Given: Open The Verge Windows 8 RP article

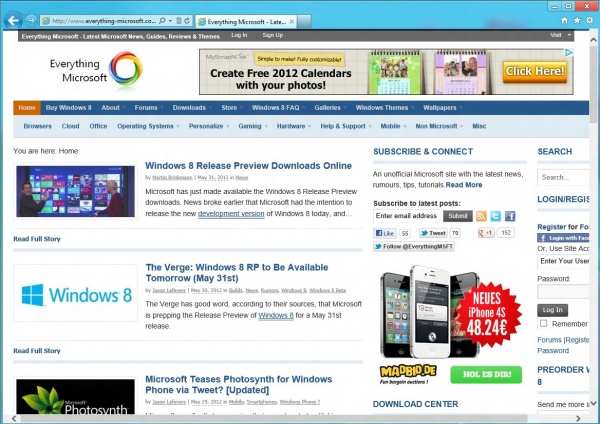Looking at the screenshot, I should (x=237, y=272).
